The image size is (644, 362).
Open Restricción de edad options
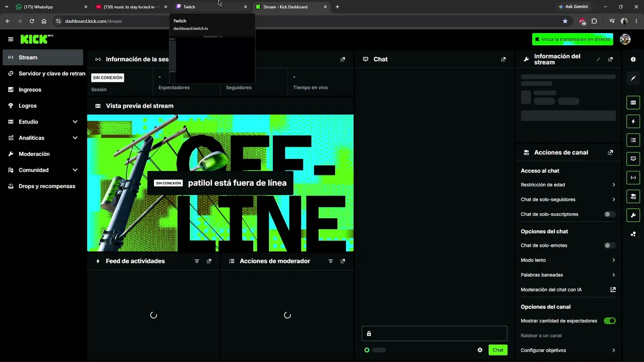[x=568, y=185]
